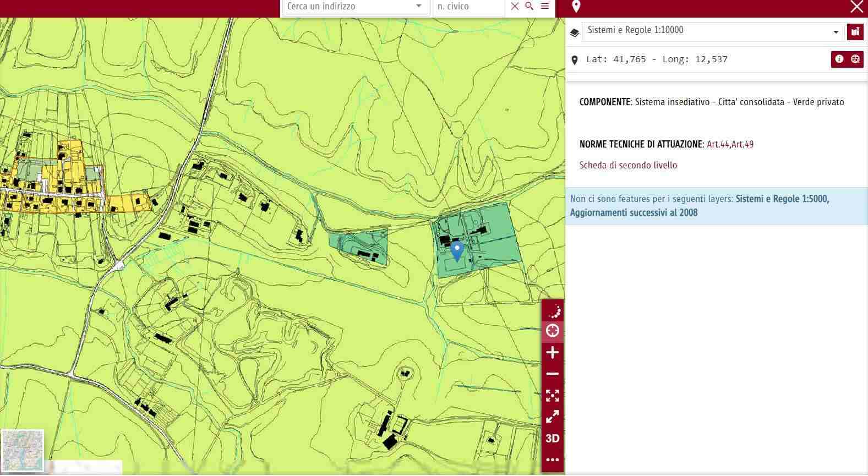Viewport: 868px width, 476px height.
Task: Clear the address search with X icon
Action: [x=515, y=7]
